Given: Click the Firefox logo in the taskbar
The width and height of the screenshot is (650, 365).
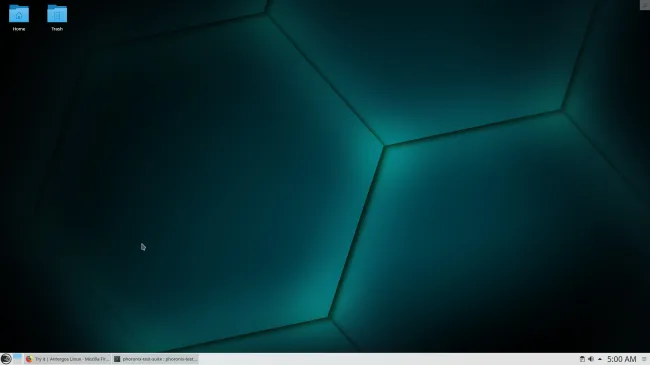Looking at the screenshot, I should 29,359.
